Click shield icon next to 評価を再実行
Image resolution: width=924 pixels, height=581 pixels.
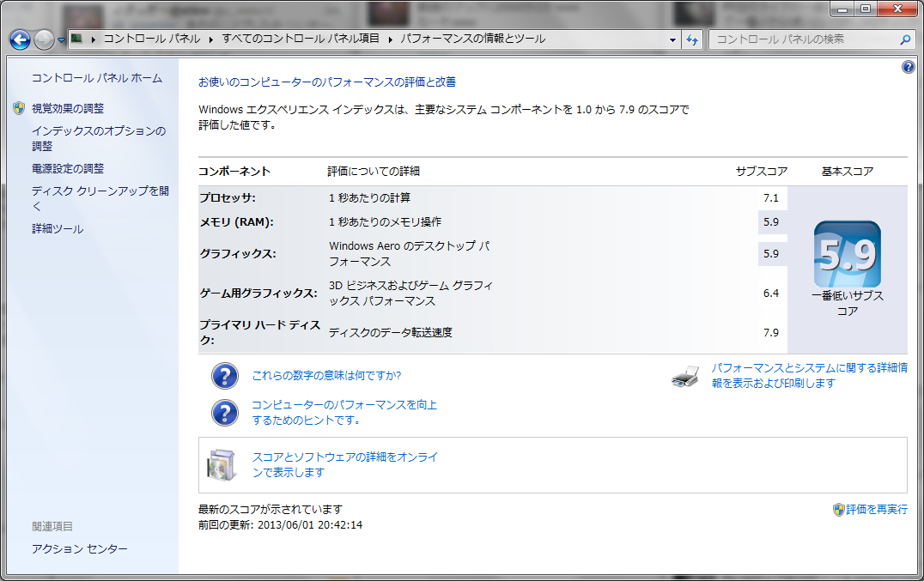click(x=838, y=510)
